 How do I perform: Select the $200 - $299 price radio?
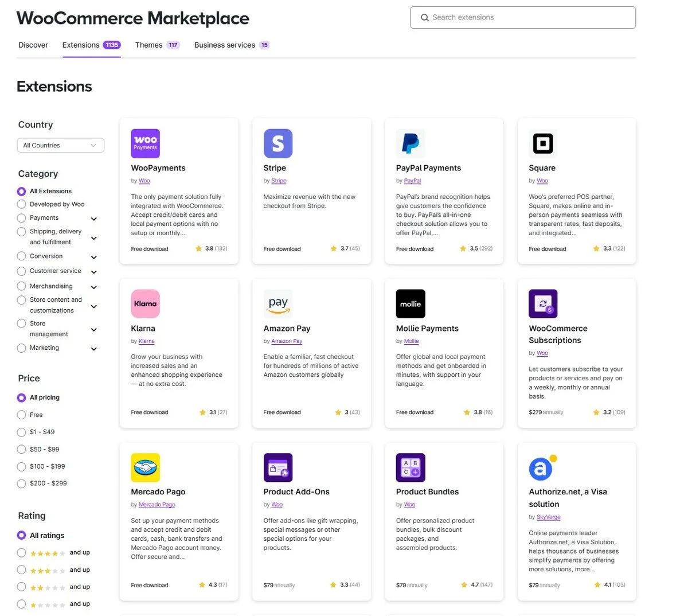click(21, 484)
